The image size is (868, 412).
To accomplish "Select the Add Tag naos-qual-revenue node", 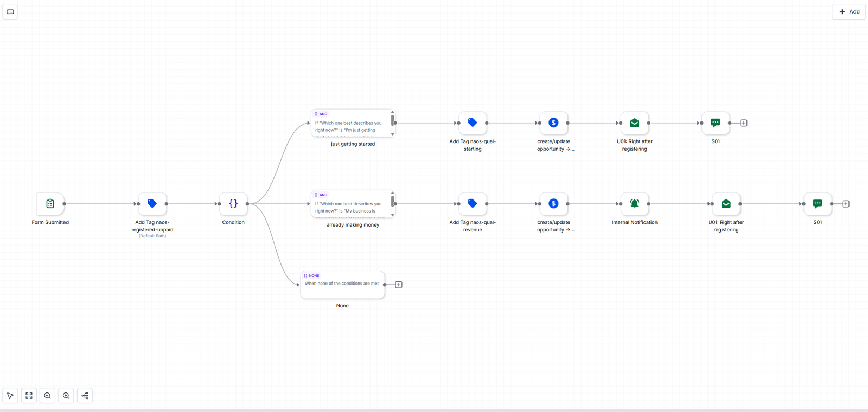I will coord(473,204).
